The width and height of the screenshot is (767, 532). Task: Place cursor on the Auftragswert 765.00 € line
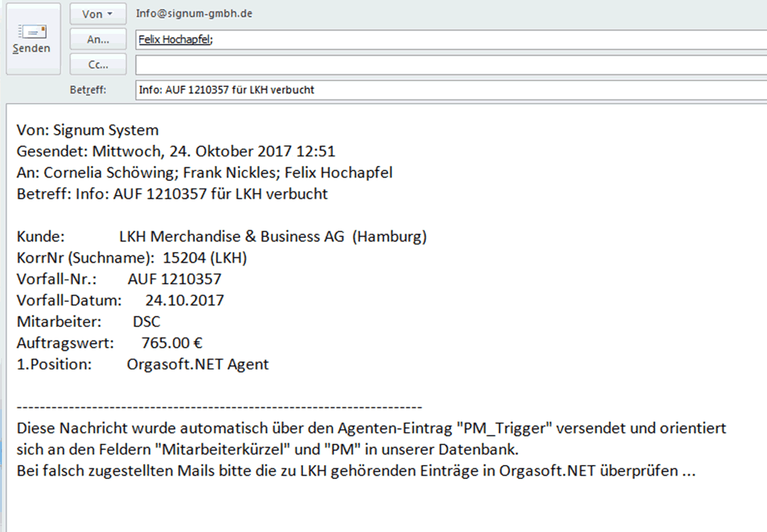109,342
